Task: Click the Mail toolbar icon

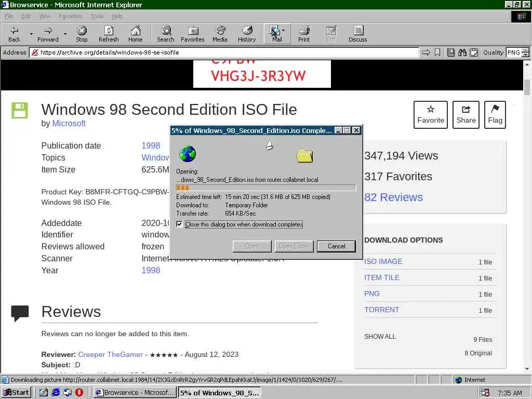Action: [x=275, y=34]
